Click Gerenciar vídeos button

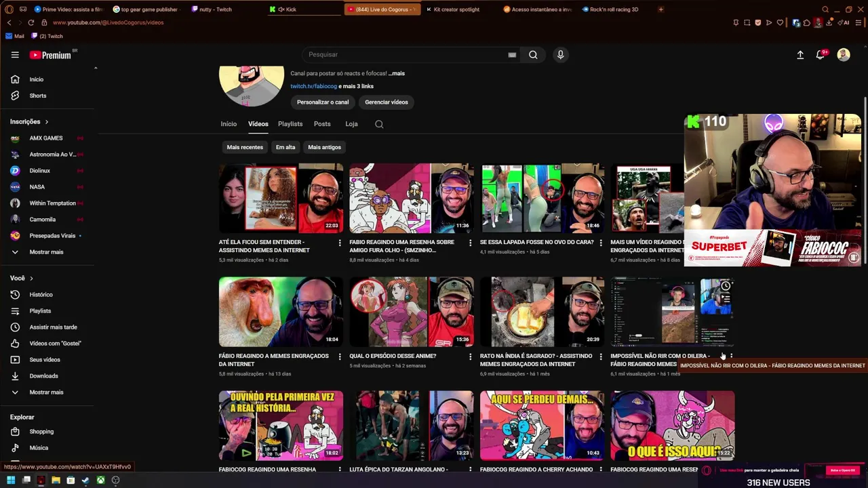click(x=387, y=102)
